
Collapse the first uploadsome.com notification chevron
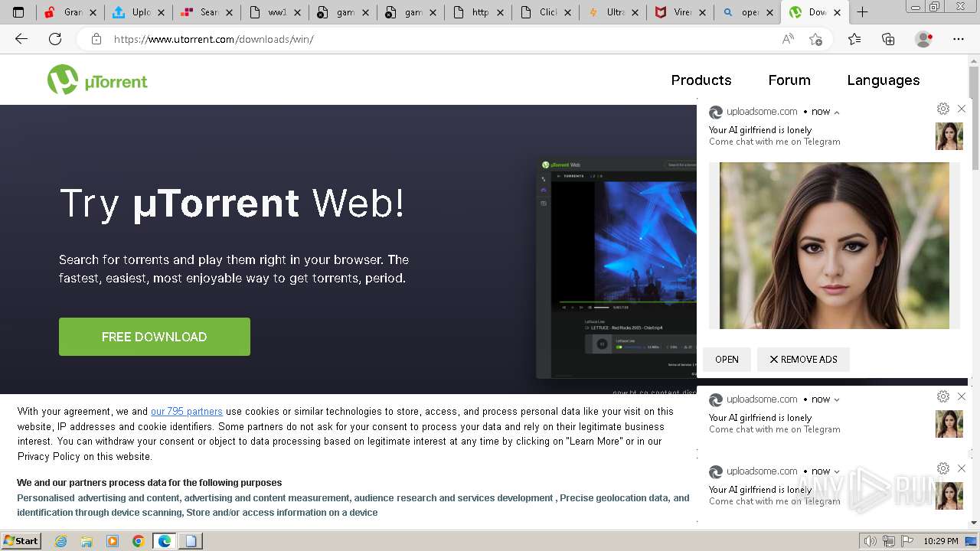pos(837,112)
